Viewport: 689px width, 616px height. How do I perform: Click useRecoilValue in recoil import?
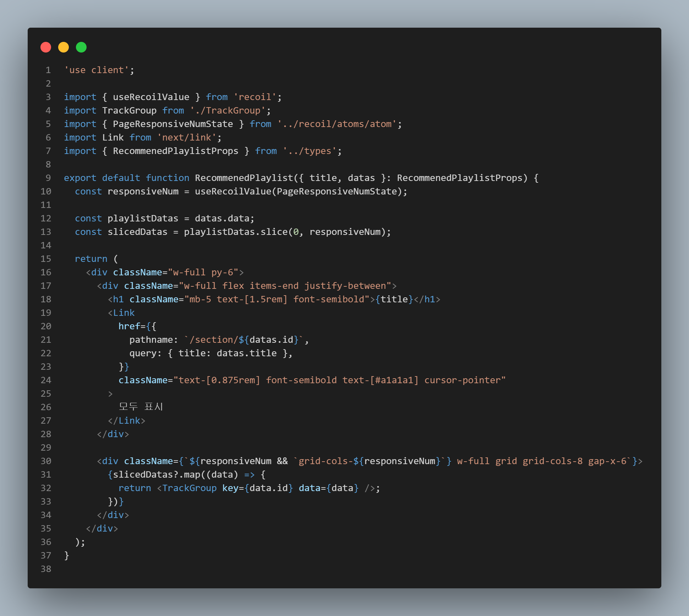point(151,97)
